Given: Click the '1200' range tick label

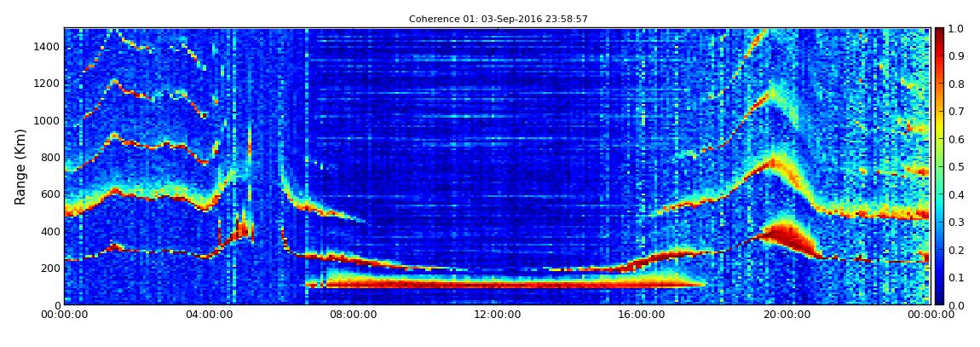Looking at the screenshot, I should click(48, 84).
